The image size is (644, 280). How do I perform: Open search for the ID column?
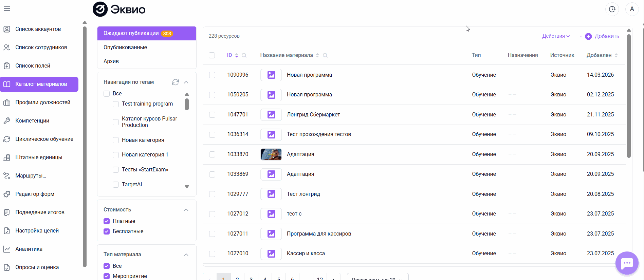pos(244,55)
